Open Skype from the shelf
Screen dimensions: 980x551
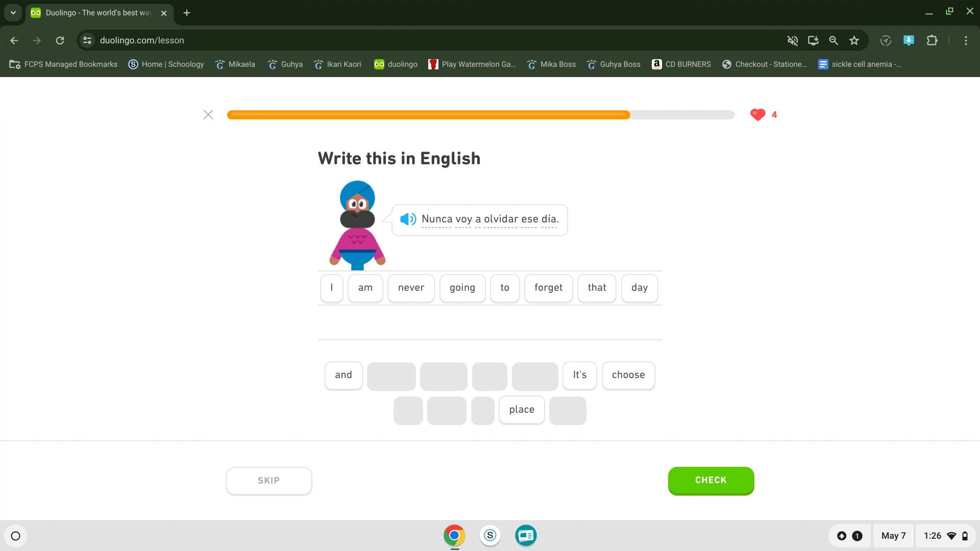click(489, 535)
